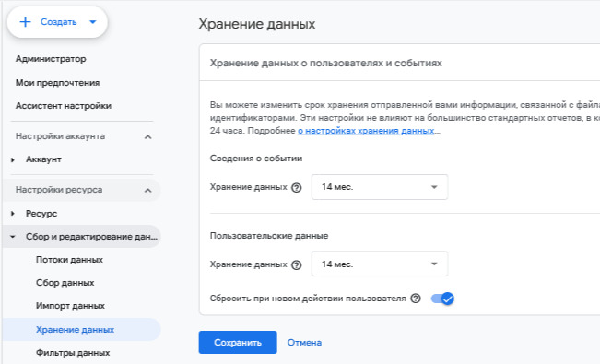Screen dimensions: 600x364
Task: Open Ассистент настройки menu item
Action: pos(64,106)
